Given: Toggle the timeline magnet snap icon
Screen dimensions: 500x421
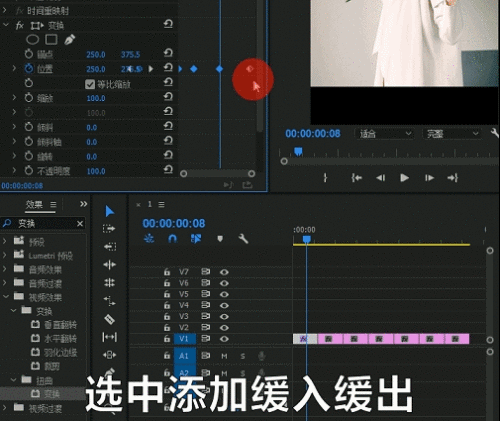Looking at the screenshot, I should (x=172, y=239).
